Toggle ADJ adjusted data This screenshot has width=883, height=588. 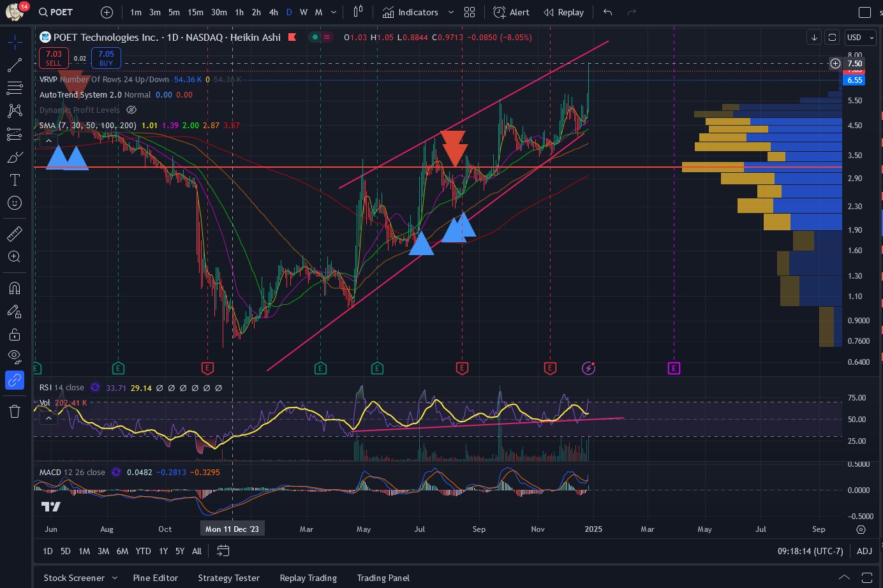coord(864,551)
